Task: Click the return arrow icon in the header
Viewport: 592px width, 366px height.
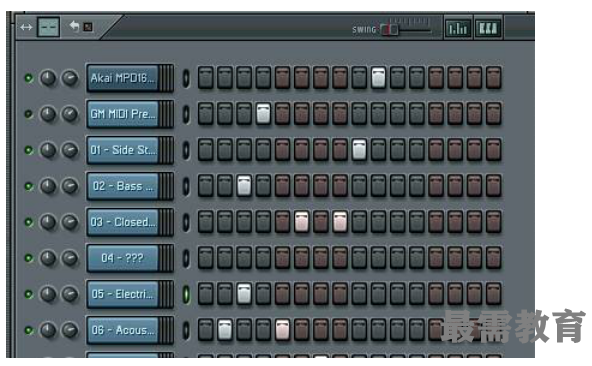Action: [x=74, y=26]
